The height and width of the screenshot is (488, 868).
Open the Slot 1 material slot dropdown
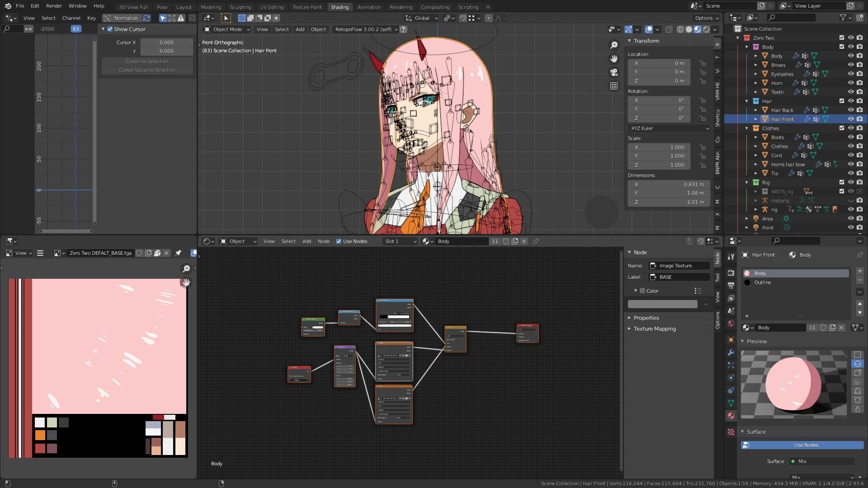400,241
